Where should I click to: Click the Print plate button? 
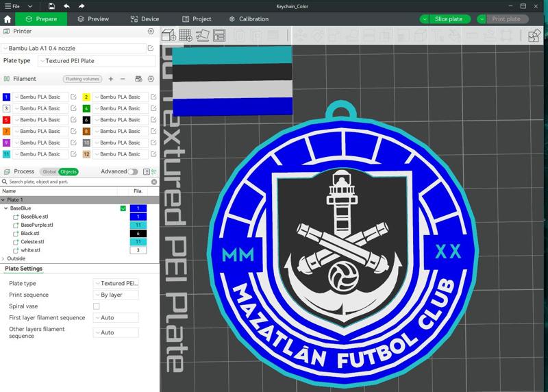[507, 19]
